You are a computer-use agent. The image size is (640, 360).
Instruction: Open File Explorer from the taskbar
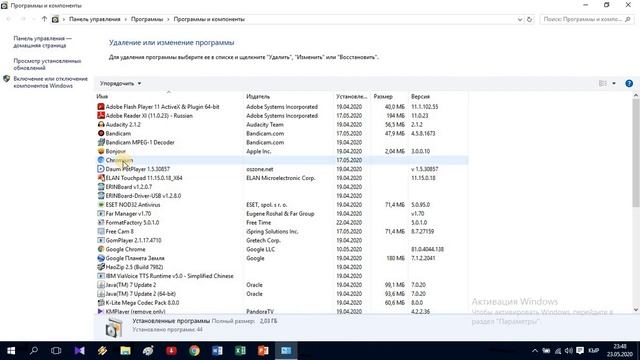point(125,351)
